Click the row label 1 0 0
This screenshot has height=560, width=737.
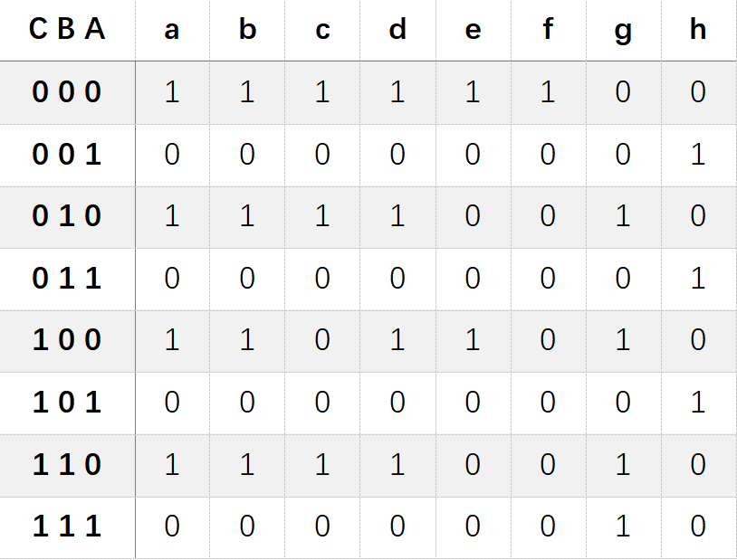(67, 340)
